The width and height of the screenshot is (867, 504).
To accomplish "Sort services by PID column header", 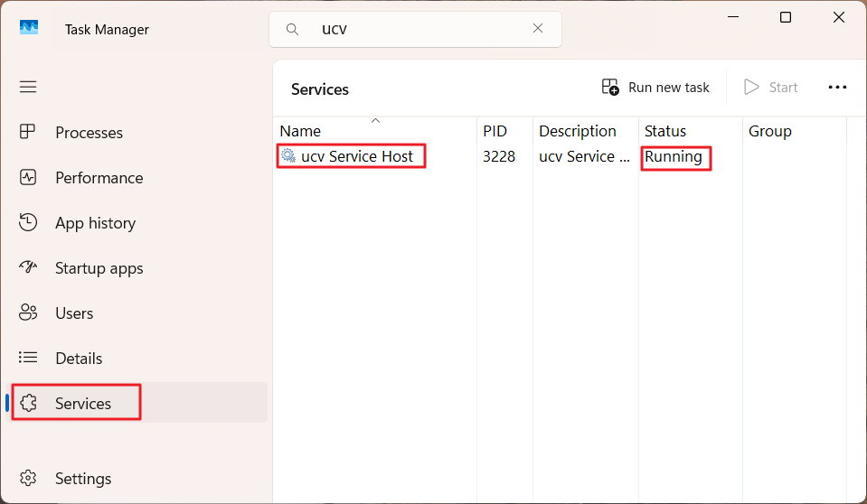I will 495,131.
